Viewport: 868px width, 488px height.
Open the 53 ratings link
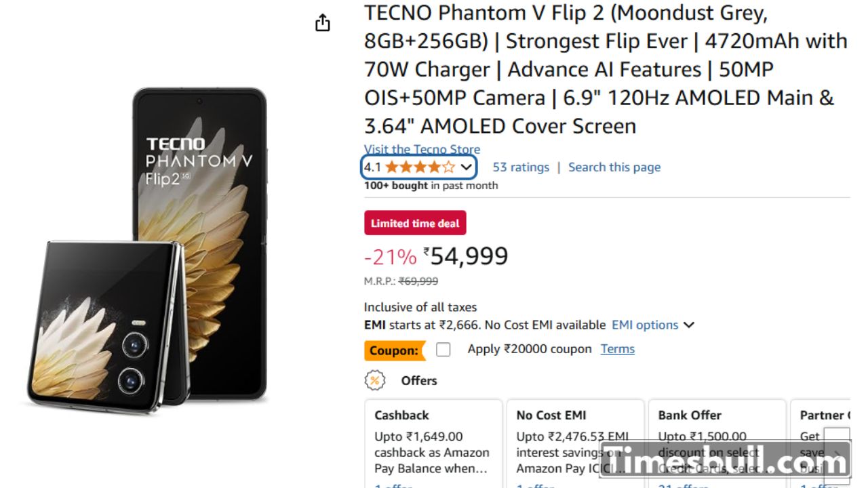pyautogui.click(x=521, y=167)
